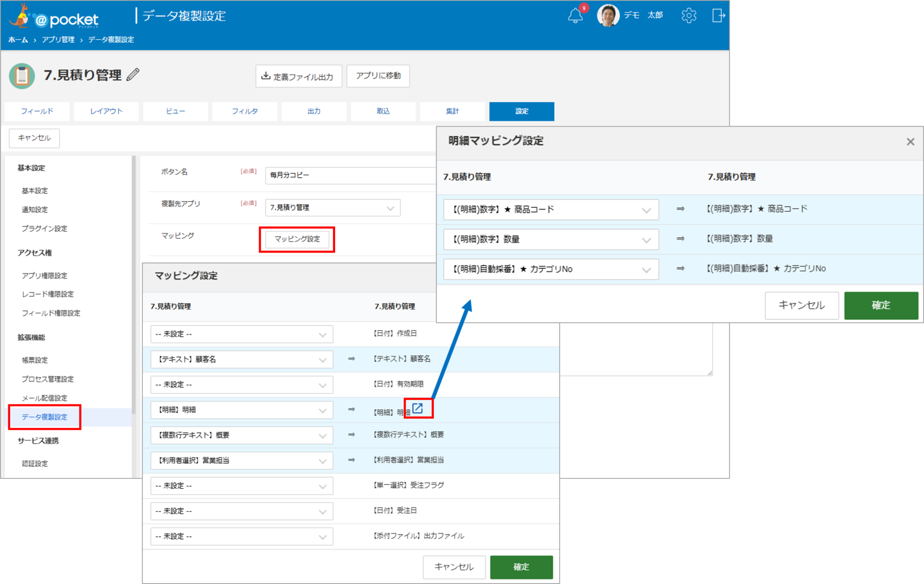Open the 未設定 dropdown for 出力ファイル
This screenshot has height=584, width=924.
[x=242, y=537]
